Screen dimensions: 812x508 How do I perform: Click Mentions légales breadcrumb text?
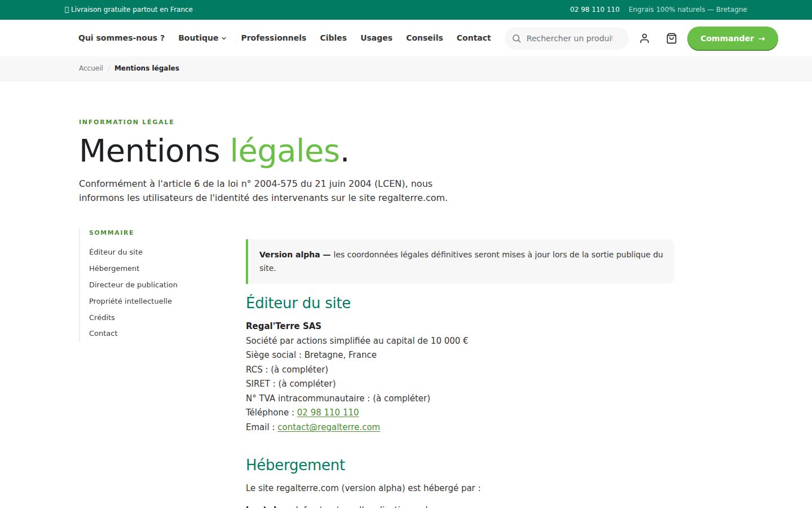pyautogui.click(x=147, y=68)
